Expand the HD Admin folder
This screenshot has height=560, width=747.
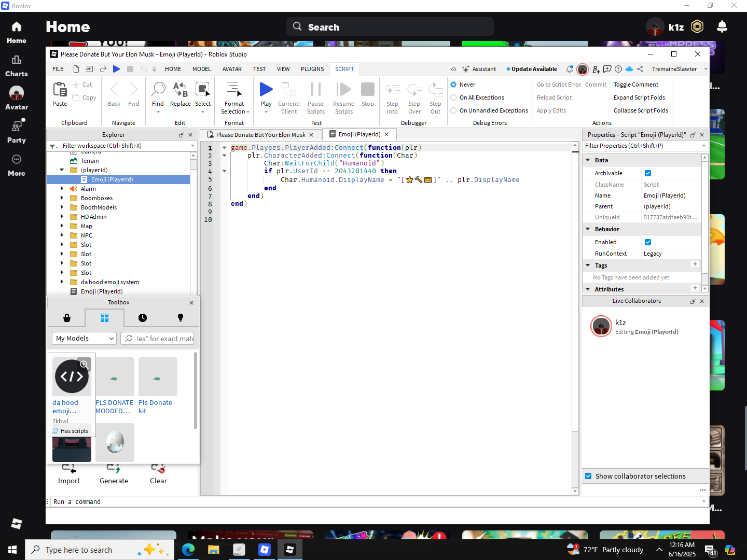(62, 217)
